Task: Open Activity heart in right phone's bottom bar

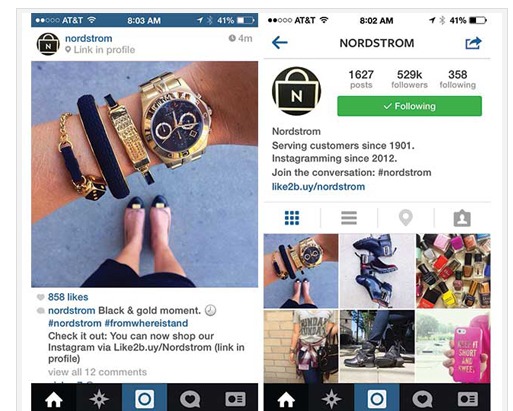Action: tap(422, 399)
